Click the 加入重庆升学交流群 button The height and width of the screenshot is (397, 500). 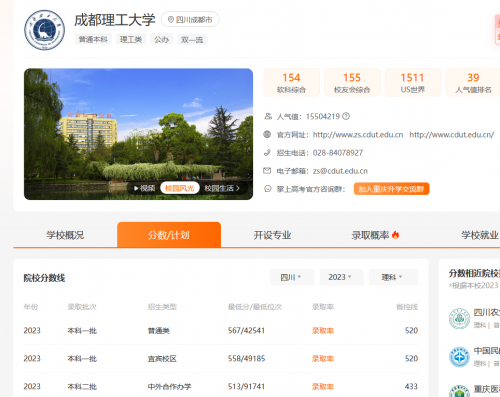(391, 189)
